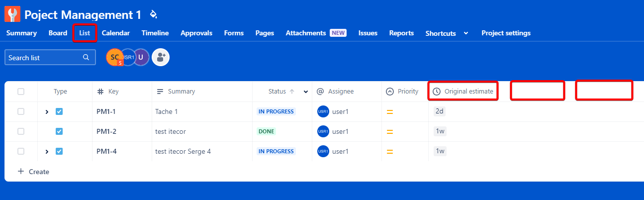Click the task type icon for PM1-2
Viewport: 644px width, 200px height.
point(59,131)
